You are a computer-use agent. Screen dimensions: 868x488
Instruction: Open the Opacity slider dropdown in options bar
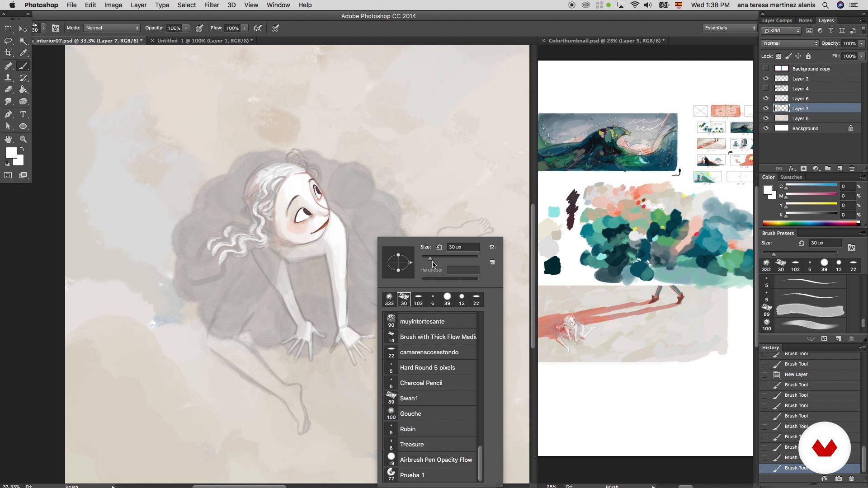pyautogui.click(x=186, y=28)
